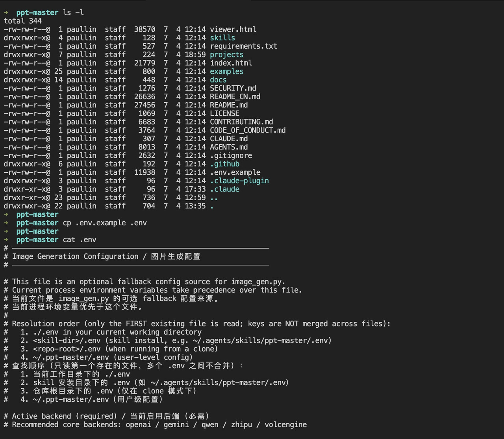This screenshot has height=439, width=504.
Task: Click the .claude-plugin directory name
Action: [239, 181]
